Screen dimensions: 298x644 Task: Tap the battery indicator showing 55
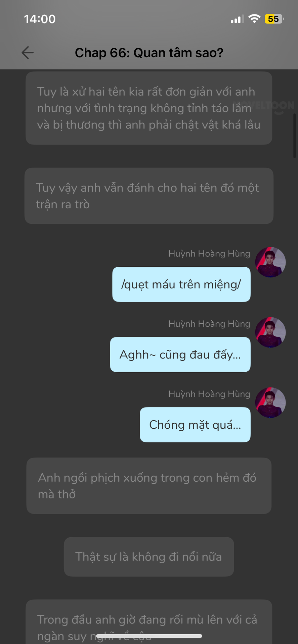point(274,19)
